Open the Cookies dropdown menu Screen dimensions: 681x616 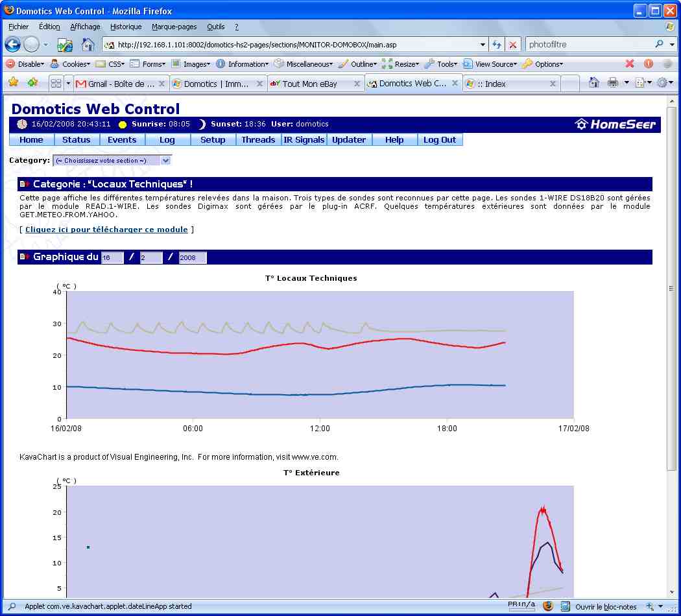tap(70, 64)
